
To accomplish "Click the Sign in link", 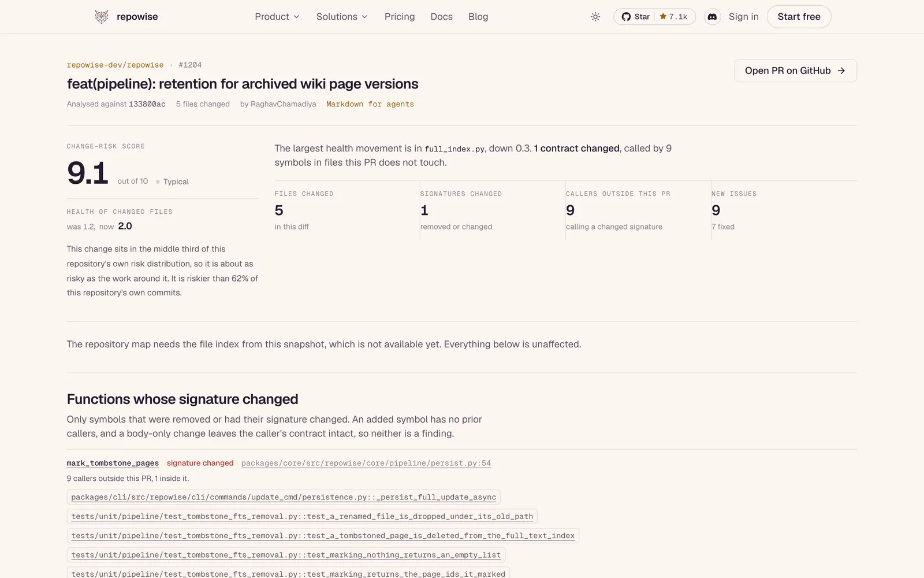I will (744, 17).
